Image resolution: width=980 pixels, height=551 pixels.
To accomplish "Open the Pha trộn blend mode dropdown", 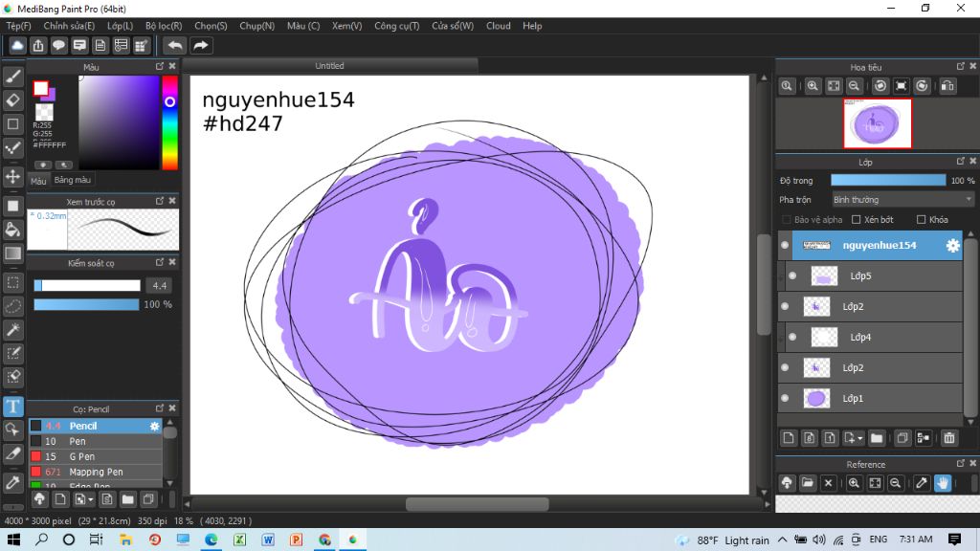I will coord(902,200).
